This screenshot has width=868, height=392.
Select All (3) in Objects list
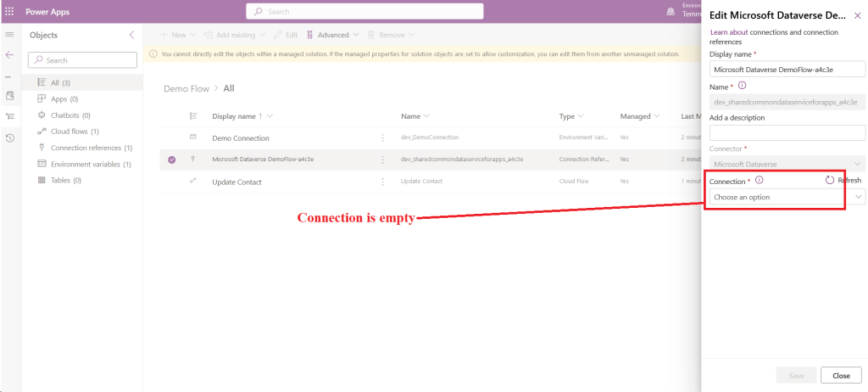pyautogui.click(x=82, y=82)
